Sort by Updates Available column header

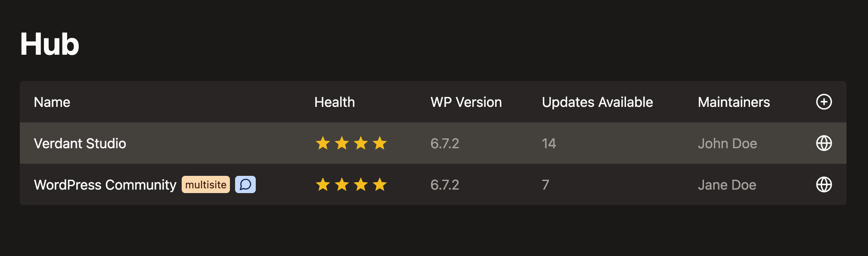[x=598, y=102]
